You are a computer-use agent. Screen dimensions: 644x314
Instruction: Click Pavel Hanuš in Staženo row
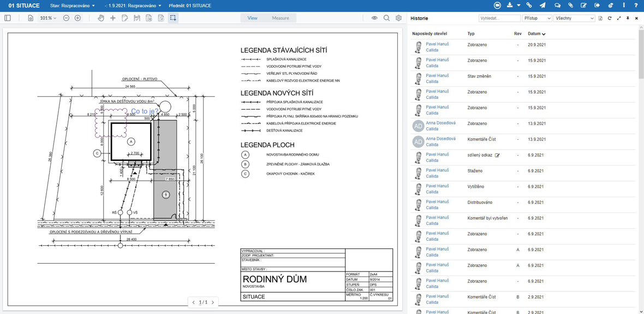click(x=437, y=170)
